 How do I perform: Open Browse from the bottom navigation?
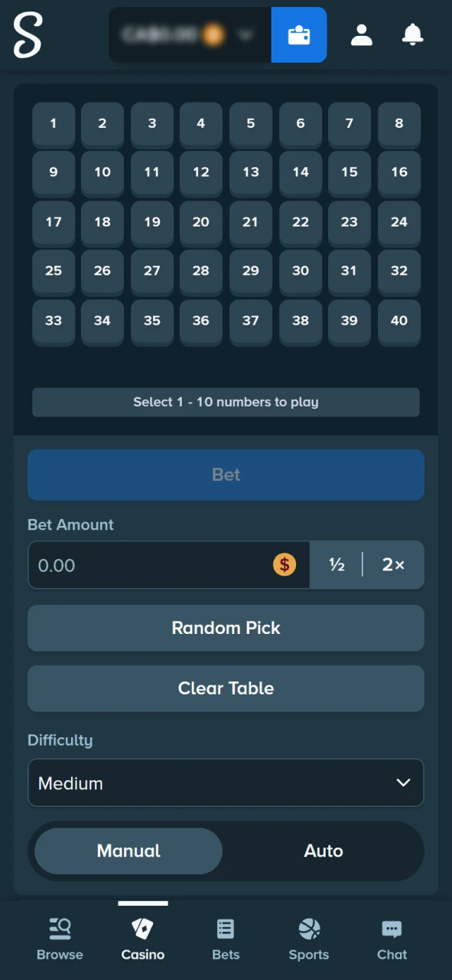coord(60,936)
